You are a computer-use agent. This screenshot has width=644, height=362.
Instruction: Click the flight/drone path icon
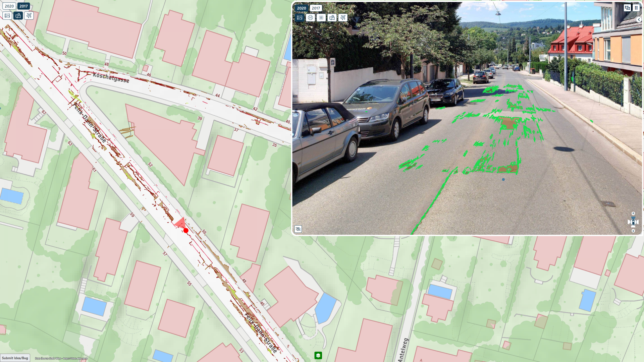(28, 15)
